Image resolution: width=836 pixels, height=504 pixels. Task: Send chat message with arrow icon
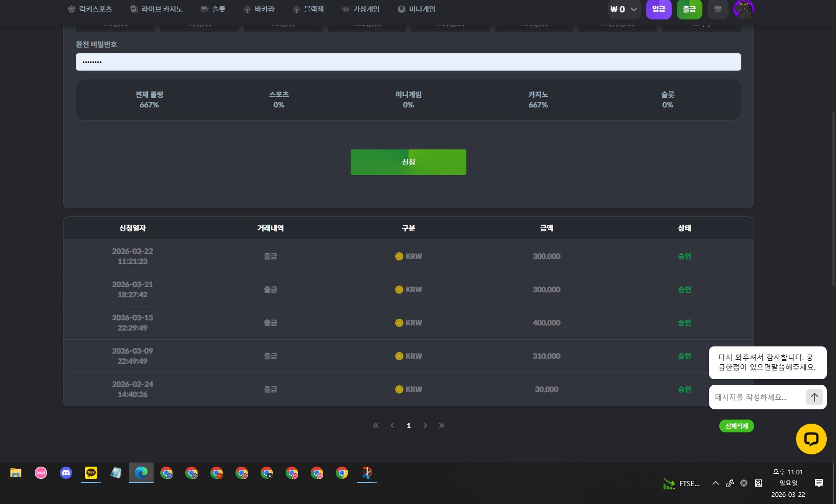(814, 397)
